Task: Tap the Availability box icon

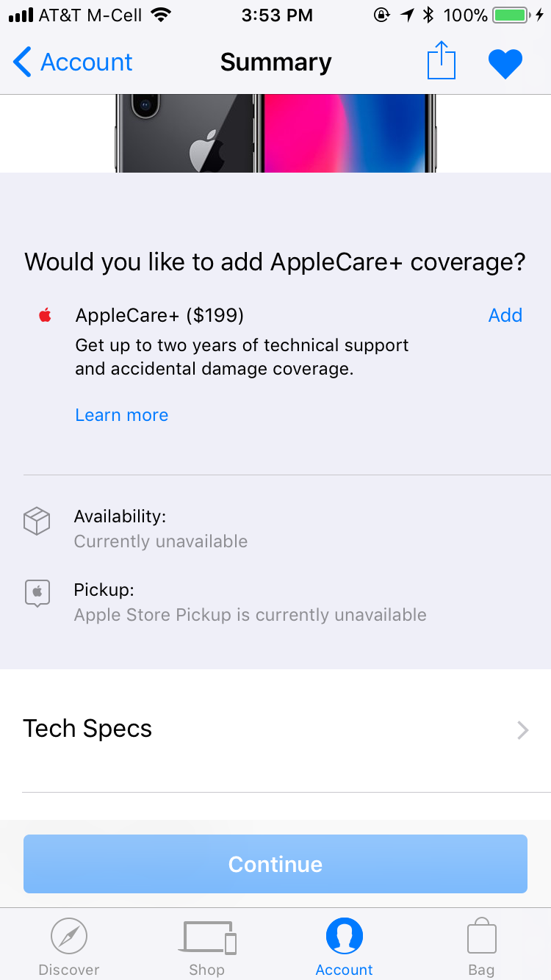Action: click(x=37, y=522)
